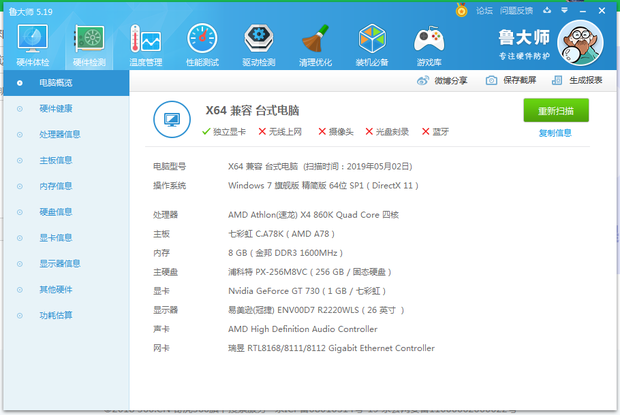This screenshot has height=415, width=620.
Task: Click the 无线上网 feature indicator
Action: 280,132
